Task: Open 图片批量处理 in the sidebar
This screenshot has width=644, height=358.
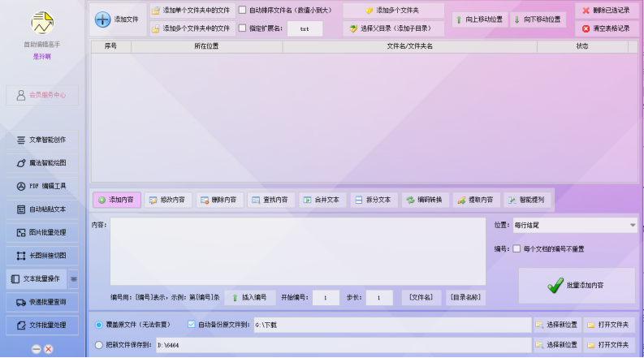Action: tap(42, 232)
